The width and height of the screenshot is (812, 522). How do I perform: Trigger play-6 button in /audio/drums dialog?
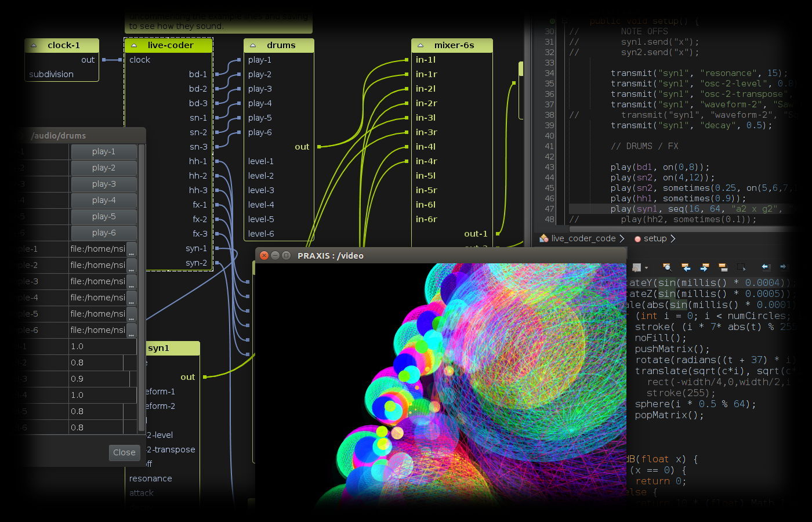coord(104,233)
